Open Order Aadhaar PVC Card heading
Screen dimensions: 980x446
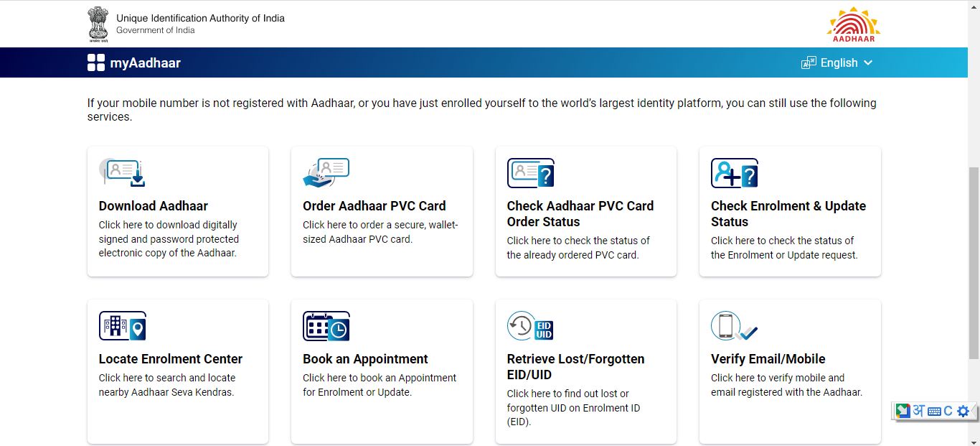click(x=374, y=206)
